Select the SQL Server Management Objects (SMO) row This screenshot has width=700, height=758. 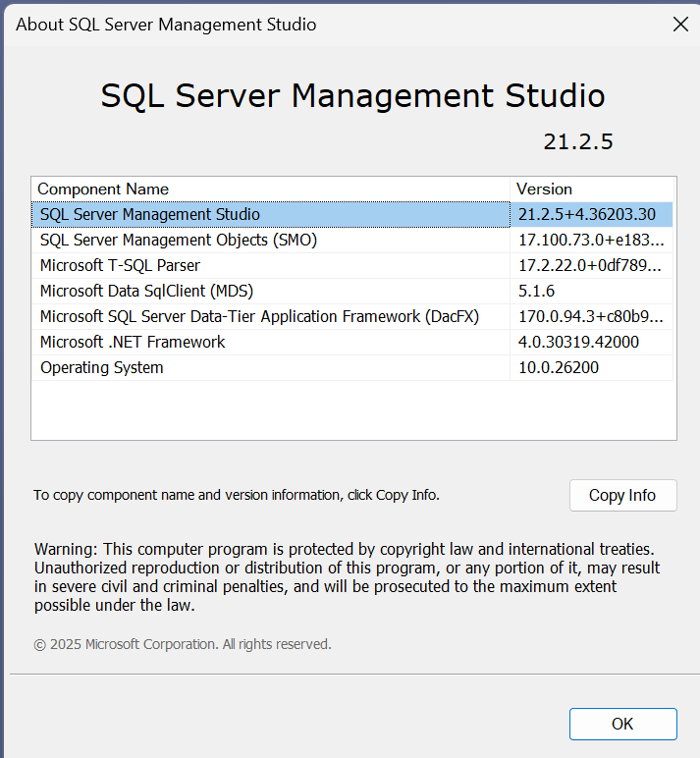(x=351, y=240)
